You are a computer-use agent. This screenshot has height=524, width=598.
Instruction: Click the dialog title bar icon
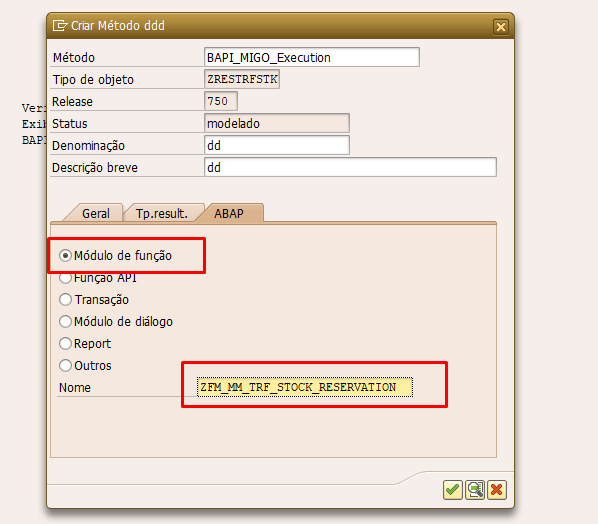click(x=60, y=26)
